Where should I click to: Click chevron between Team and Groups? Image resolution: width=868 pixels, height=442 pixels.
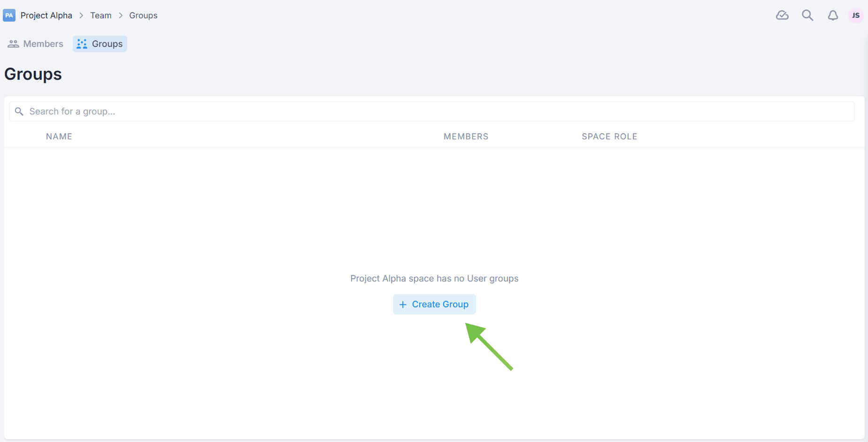(x=121, y=15)
